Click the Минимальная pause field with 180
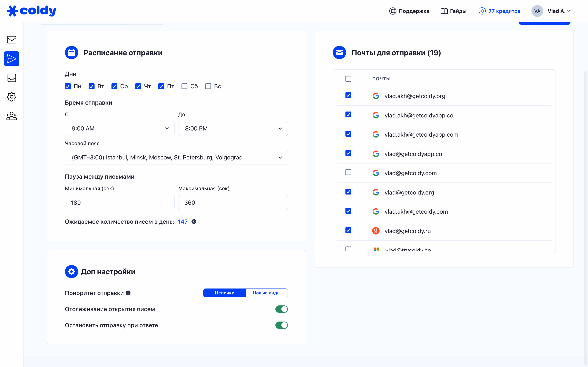This screenshot has height=367, width=588. 120,202
